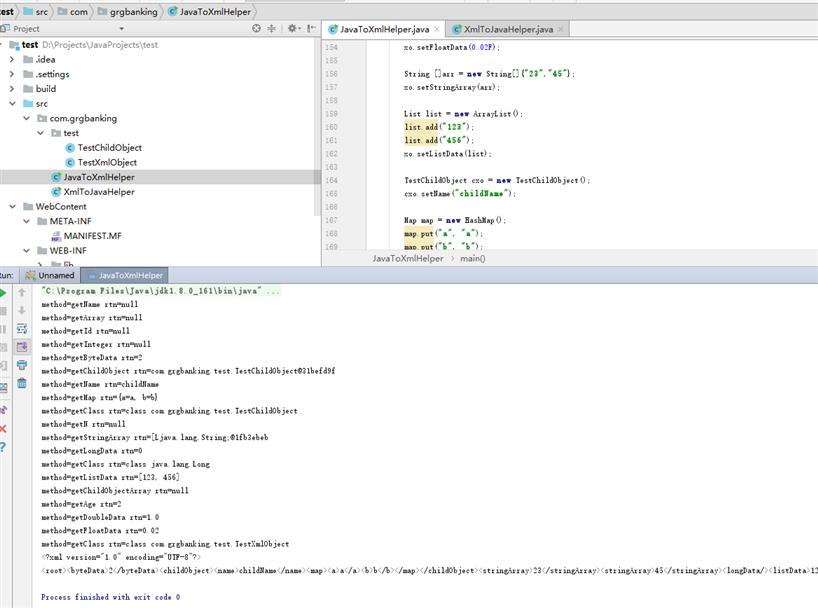
Task: Click the Map map = new HashMap() line
Action: coord(454,220)
